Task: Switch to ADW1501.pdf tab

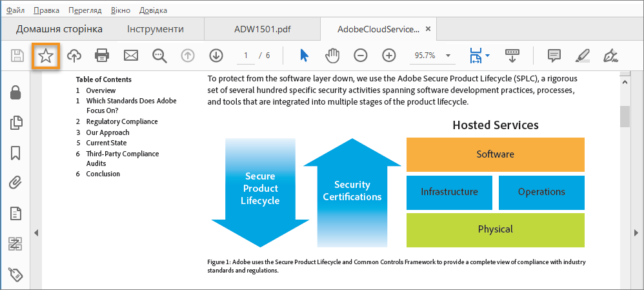Action: tap(263, 29)
